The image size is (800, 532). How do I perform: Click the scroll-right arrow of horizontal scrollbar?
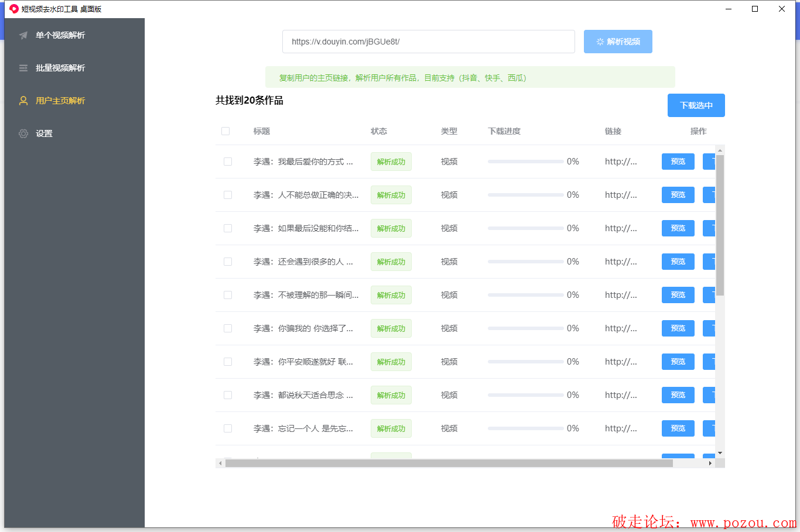pyautogui.click(x=710, y=463)
